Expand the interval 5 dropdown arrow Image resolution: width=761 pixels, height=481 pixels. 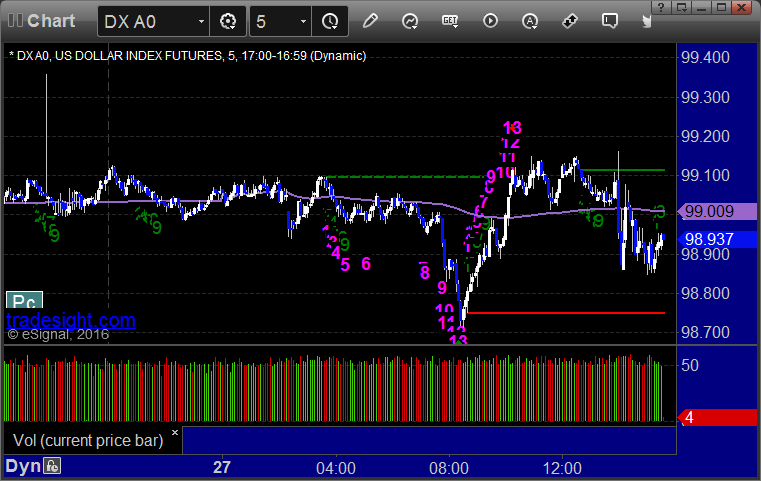[303, 21]
